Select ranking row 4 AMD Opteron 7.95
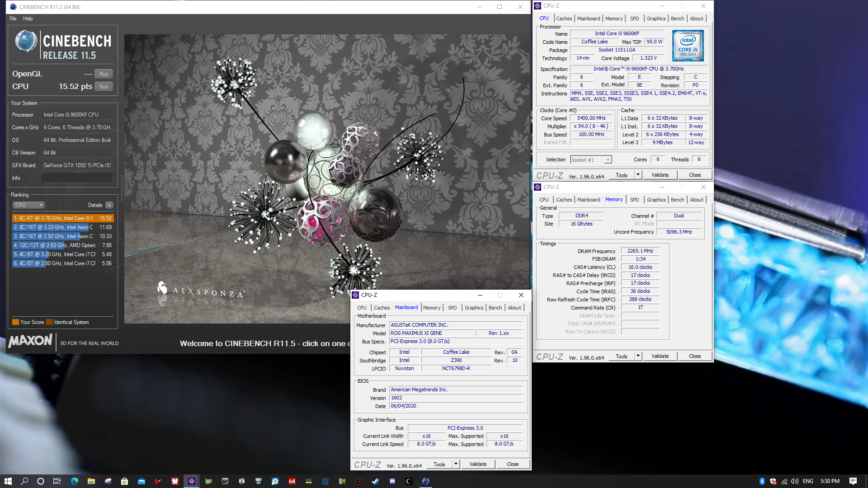 pos(63,245)
